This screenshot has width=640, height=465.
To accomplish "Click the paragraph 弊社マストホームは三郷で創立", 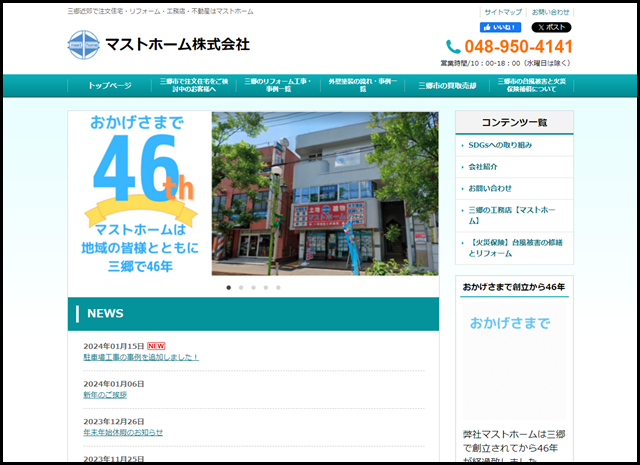I will coord(514,447).
